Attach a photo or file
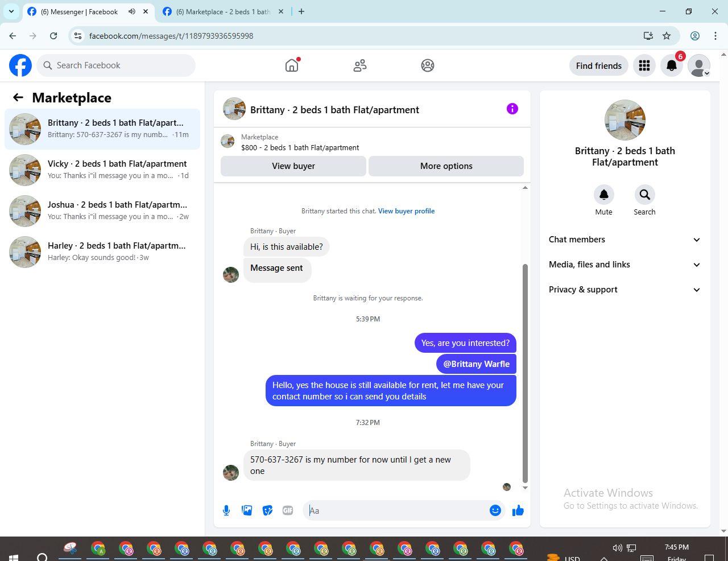Viewport: 728px width, 561px height. point(247,510)
